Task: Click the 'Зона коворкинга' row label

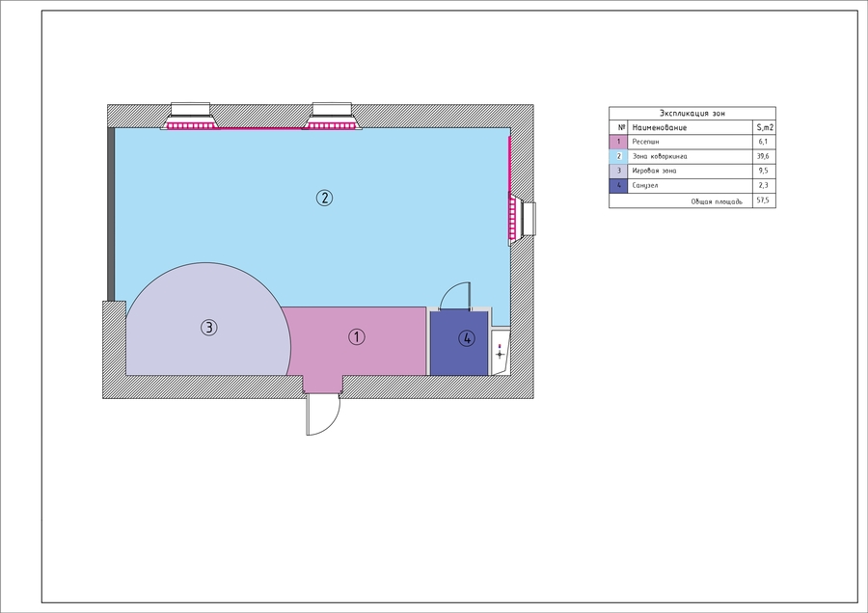Action: (x=660, y=156)
